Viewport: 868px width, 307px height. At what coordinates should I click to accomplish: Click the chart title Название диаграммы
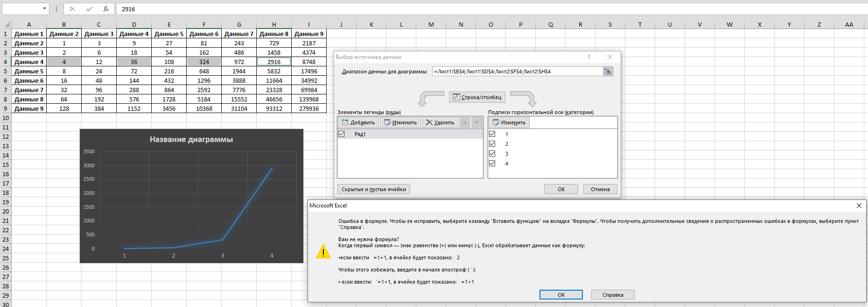pyautogui.click(x=191, y=139)
